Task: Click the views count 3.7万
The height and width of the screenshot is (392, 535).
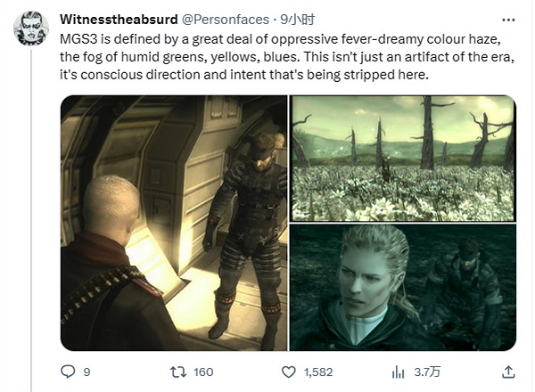Action: 427,372
